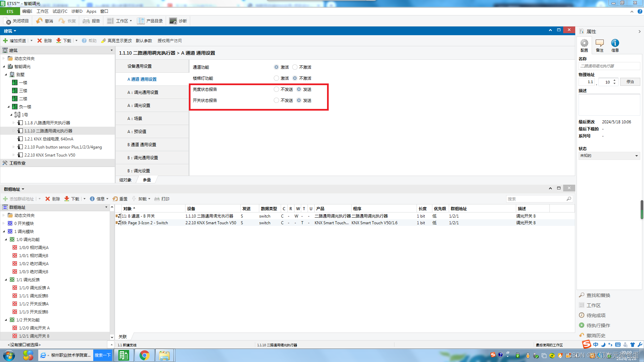Screen dimensions: 644x362
Task: Collapse the 1/1 调光反馈 tree node
Action: tap(6, 280)
